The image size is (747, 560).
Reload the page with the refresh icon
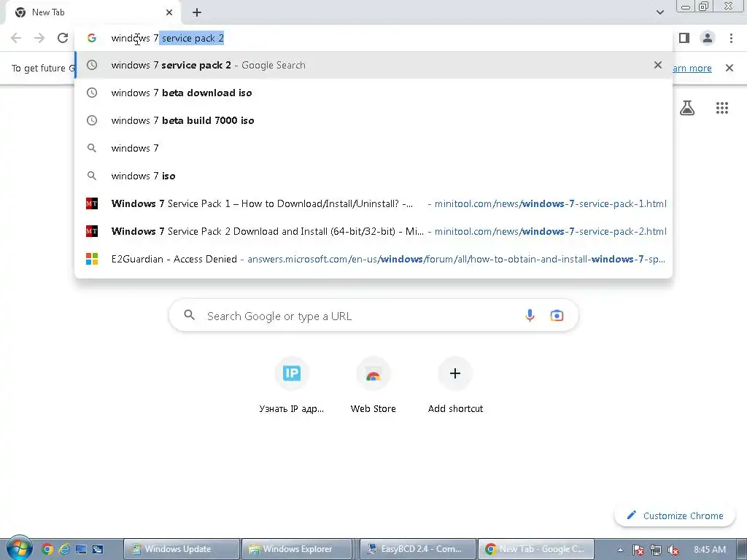63,38
